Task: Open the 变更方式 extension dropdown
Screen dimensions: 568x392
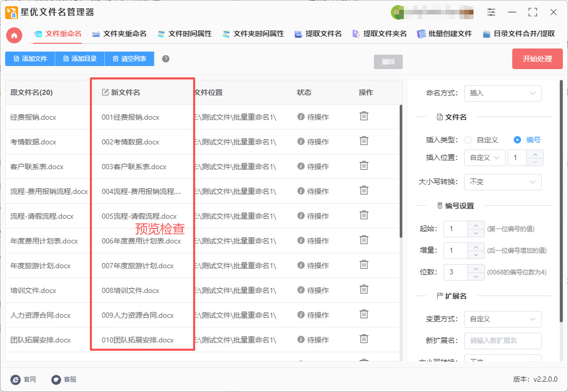Action: [502, 319]
